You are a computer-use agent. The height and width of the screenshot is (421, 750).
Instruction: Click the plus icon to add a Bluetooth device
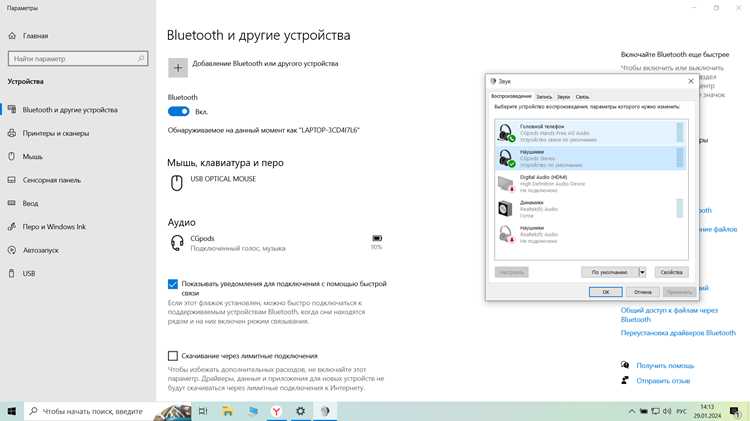pyautogui.click(x=177, y=68)
